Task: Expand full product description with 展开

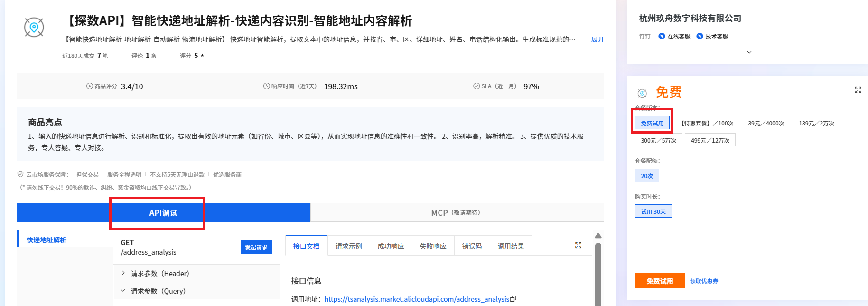Action: tap(597, 39)
